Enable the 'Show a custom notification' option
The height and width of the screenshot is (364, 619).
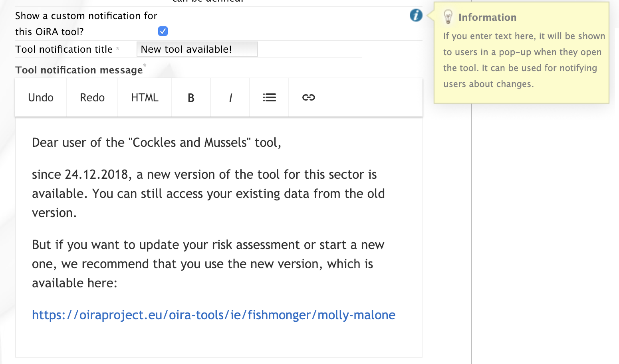[163, 31]
